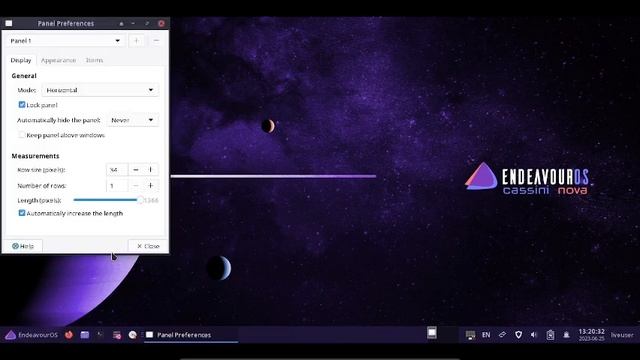Viewport: 640px width, 360px height.
Task: Decrease Row size with minus button
Action: [x=136, y=169]
